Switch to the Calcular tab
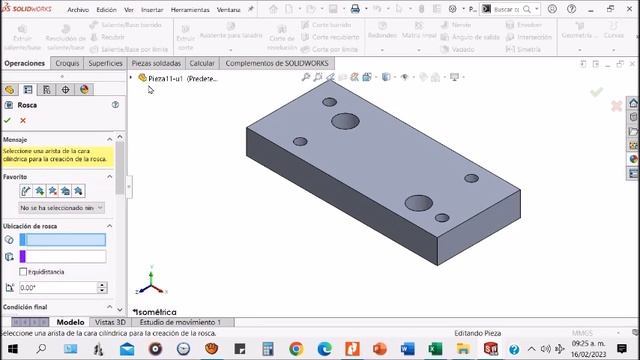Viewport: 640px width, 360px height. [202, 63]
